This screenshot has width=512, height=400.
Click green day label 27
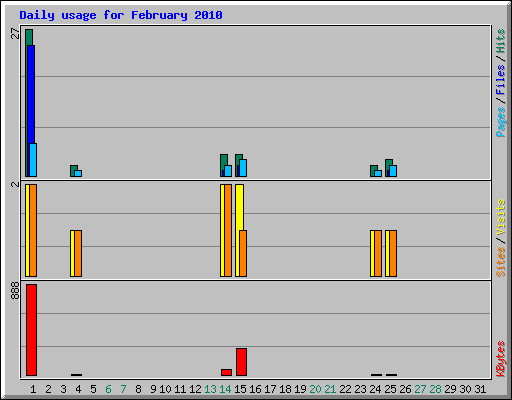(x=420, y=389)
